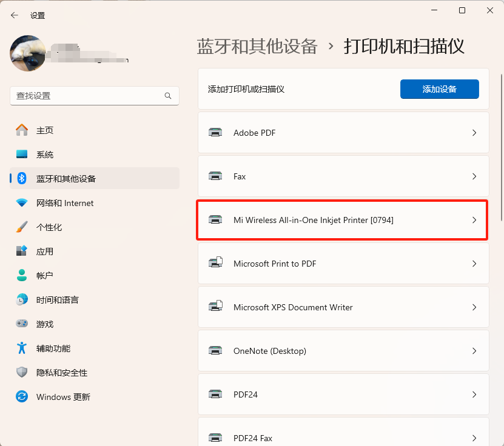
Task: Expand the Adobe PDF printer chevron
Action: click(x=474, y=133)
